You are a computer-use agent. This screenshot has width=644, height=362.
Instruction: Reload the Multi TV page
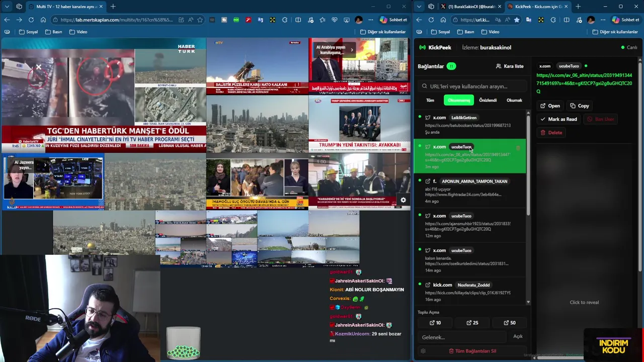click(x=31, y=20)
